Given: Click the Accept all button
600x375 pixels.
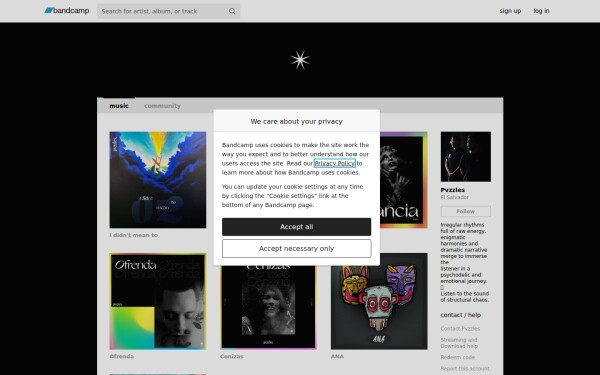Looking at the screenshot, I should tap(296, 227).
